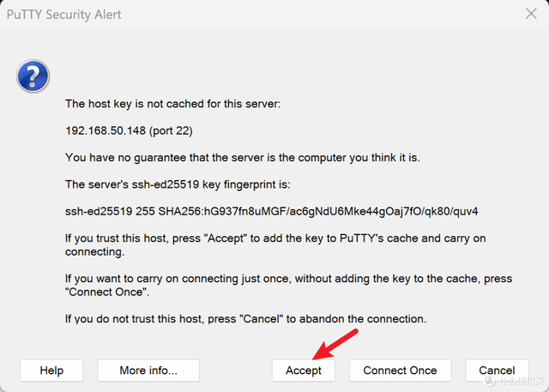The height and width of the screenshot is (392, 549).
Task: Click the red arrow pointing at Accept
Action: (336, 341)
